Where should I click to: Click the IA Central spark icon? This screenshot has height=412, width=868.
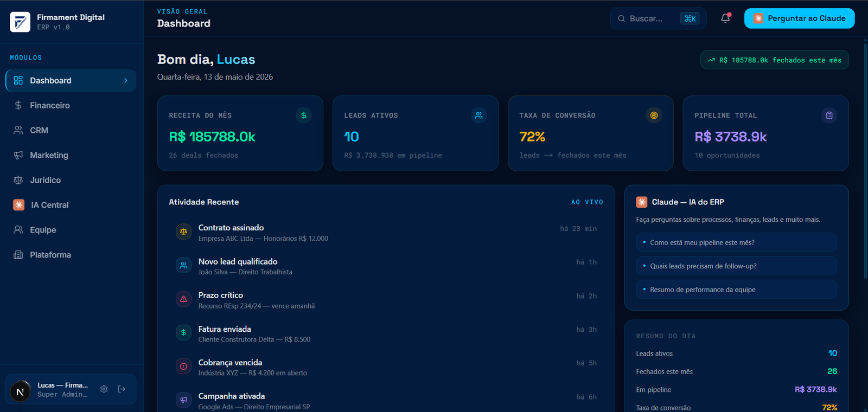[19, 205]
